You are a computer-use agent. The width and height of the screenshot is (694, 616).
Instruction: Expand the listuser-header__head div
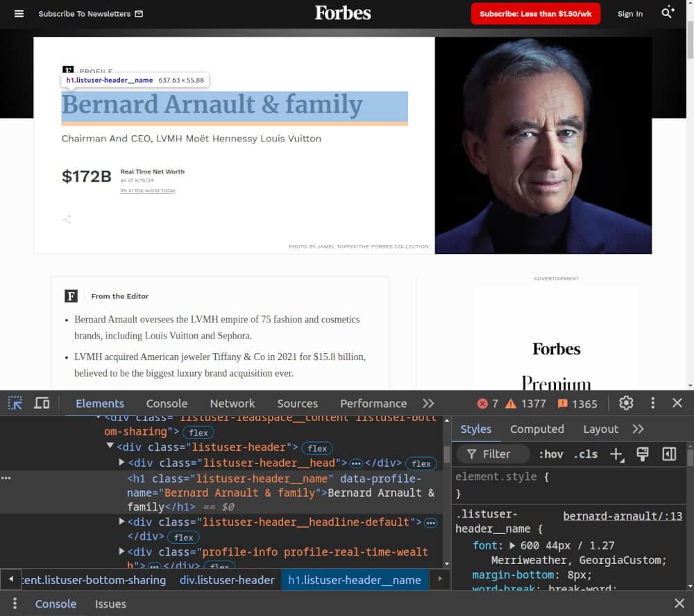click(119, 463)
